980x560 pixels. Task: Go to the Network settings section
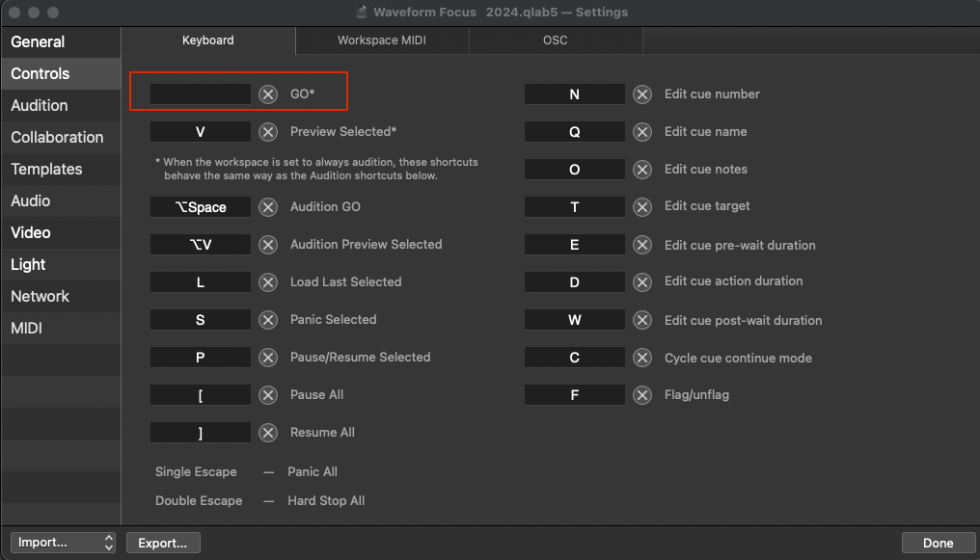point(41,297)
